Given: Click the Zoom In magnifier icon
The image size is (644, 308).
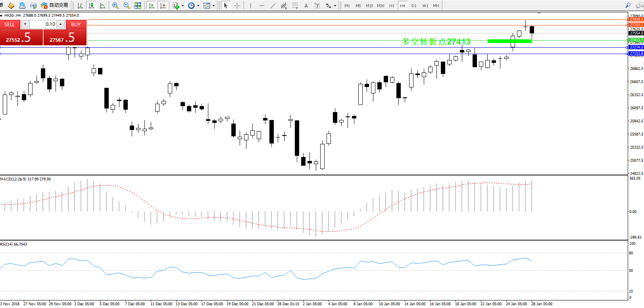Looking at the screenshot, I should [x=115, y=6].
